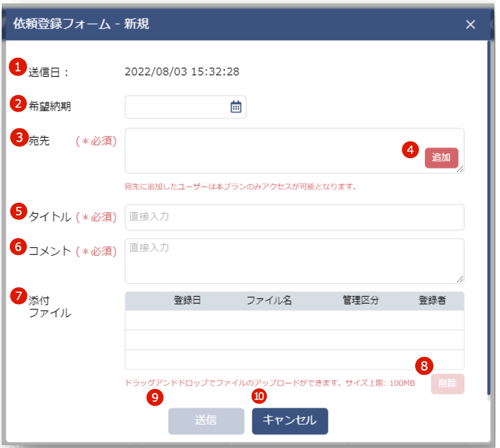Select the first empty attachment table row
The width and height of the screenshot is (500, 448).
pos(294,320)
